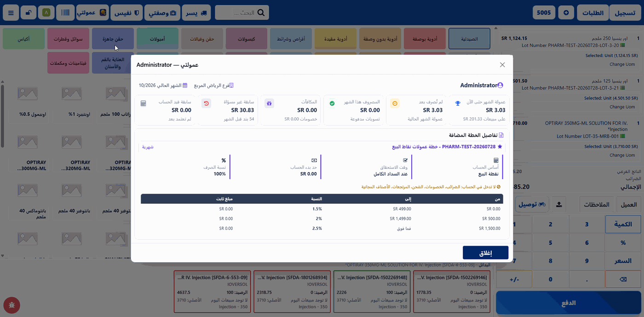Select the حقن وفيالات category
The width and height of the screenshot is (644, 317).
(x=202, y=39)
